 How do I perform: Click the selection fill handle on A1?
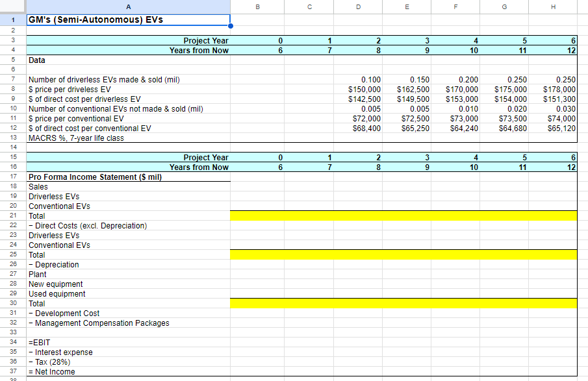[230, 26]
